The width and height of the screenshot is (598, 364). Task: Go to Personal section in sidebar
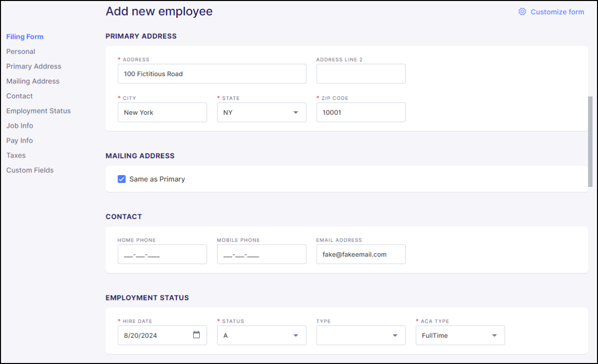point(21,51)
